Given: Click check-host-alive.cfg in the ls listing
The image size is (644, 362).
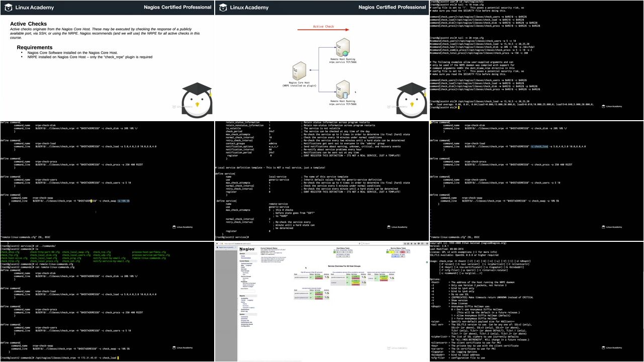Looking at the screenshot, I should 15,258.
